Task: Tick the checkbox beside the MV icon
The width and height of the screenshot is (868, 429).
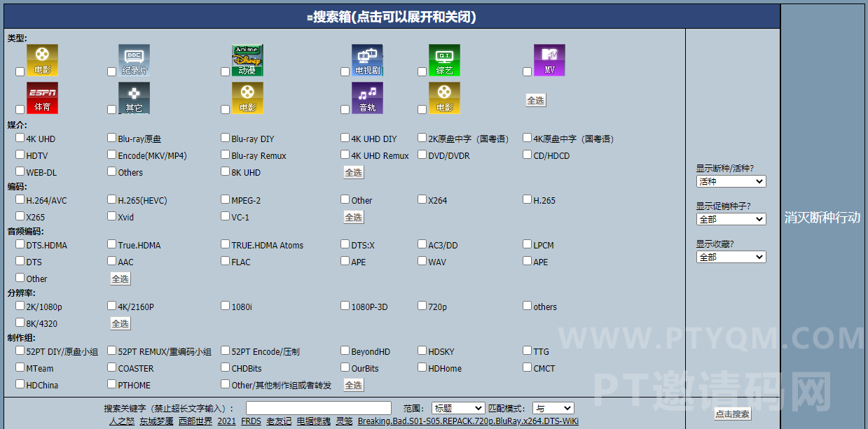Action: click(x=527, y=71)
